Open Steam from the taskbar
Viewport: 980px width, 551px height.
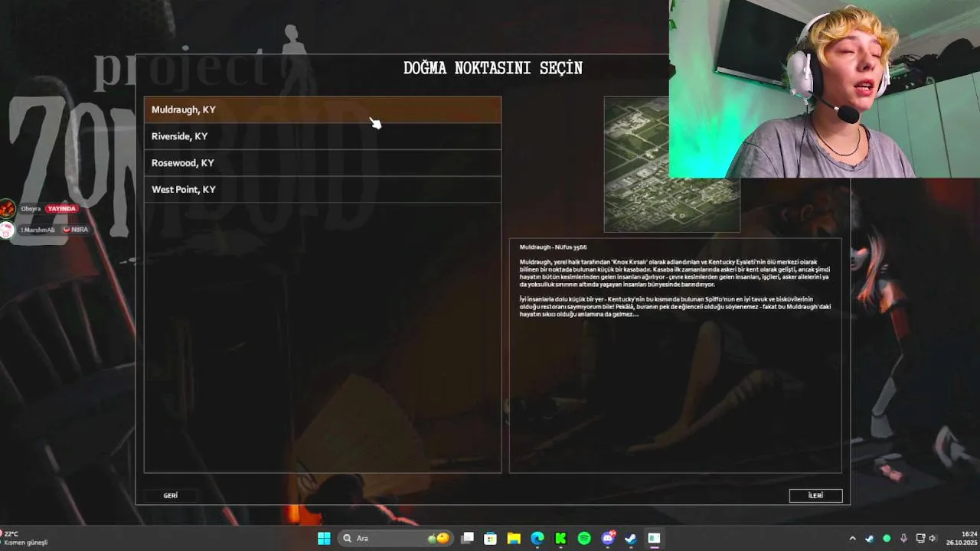coord(631,538)
